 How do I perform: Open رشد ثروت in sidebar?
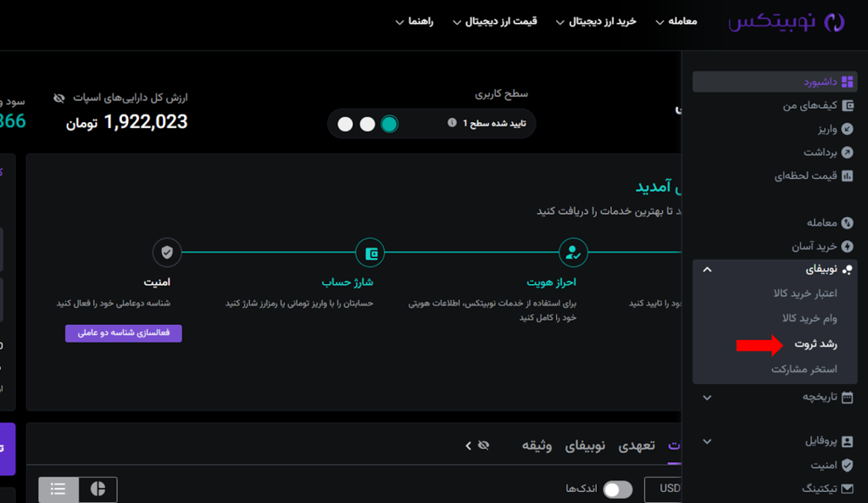[815, 344]
